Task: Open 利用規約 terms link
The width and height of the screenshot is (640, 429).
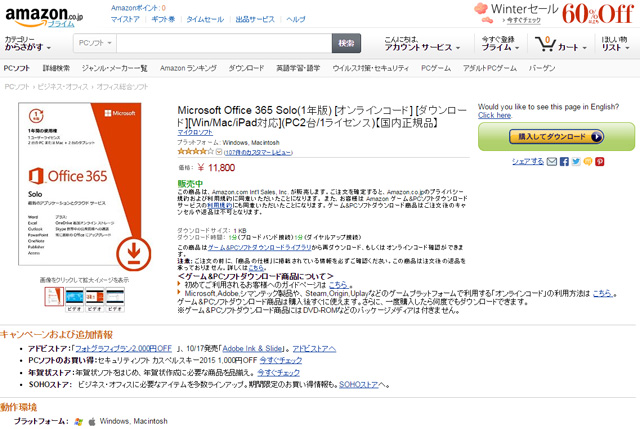Action: [220, 206]
